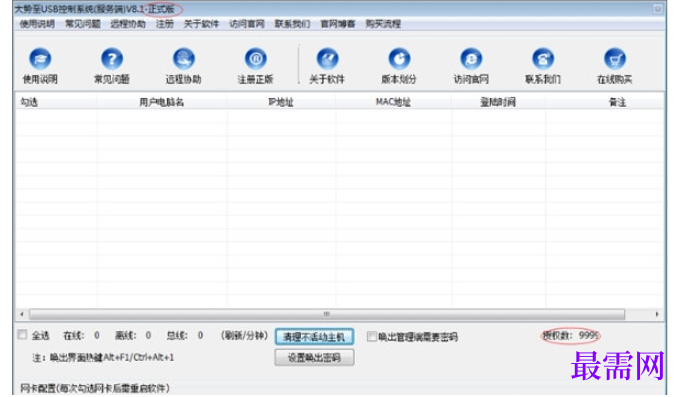683x397 pixels.
Task: Open the 使用说明 toolbar icon
Action: pos(40,59)
